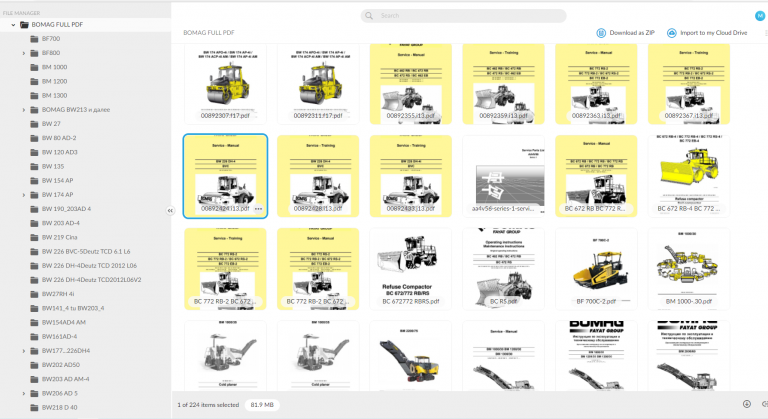Open the BW 219 Cina folder
This screenshot has width=768, height=419.
click(x=59, y=238)
